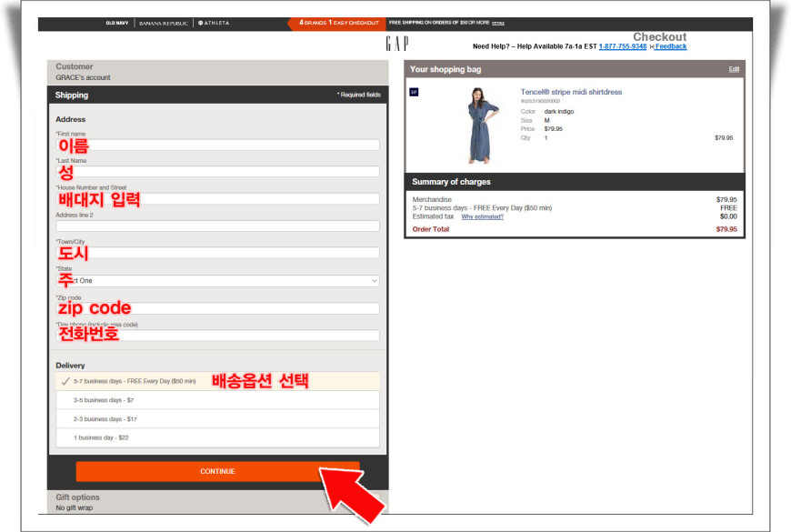Screen dimensions: 791x532
Task: Click the help phone number 1-877-755-9348
Action: [623, 46]
